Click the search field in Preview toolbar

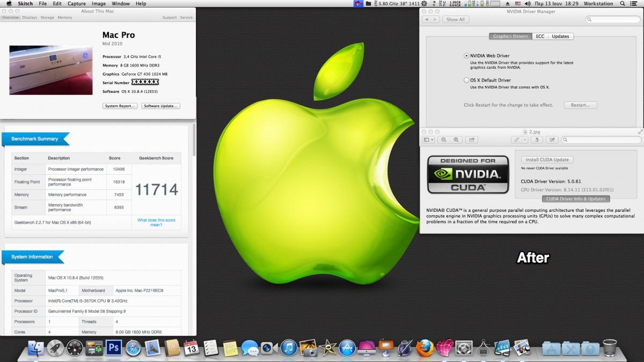(602, 139)
